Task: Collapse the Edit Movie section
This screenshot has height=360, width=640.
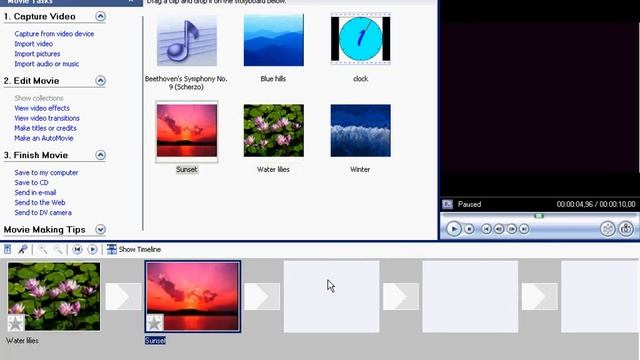Action: click(x=100, y=81)
